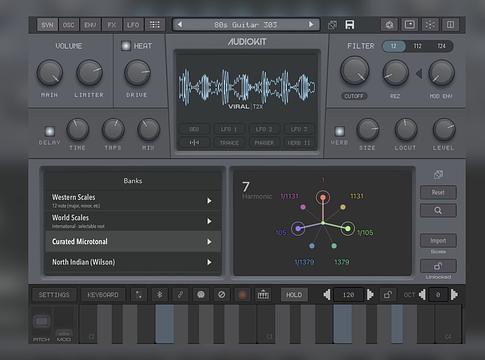
Task: Increase tempo with arrow right of 120
Action: point(370,295)
